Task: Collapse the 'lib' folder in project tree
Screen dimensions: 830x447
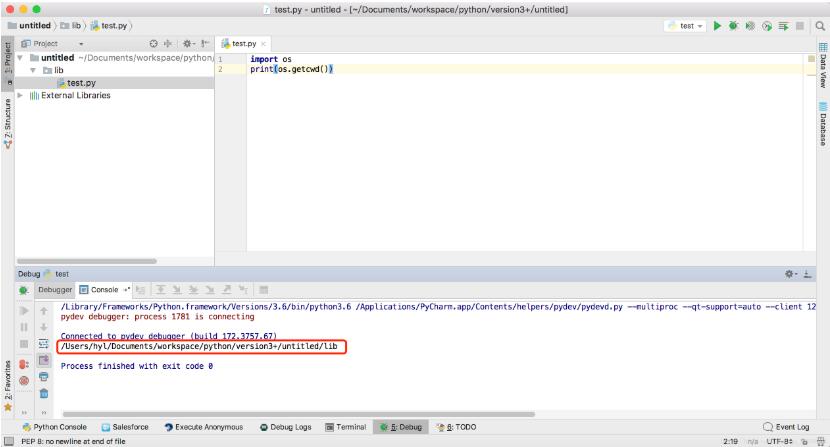Action: click(33, 71)
